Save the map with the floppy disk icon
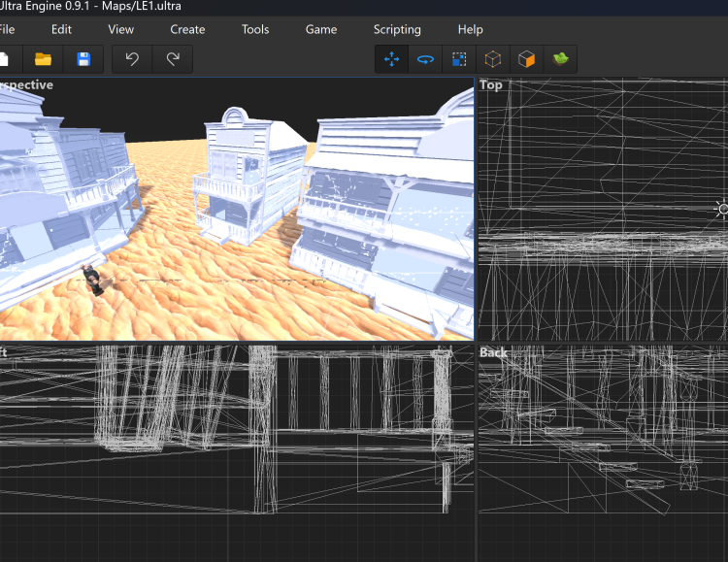Screen dimensions: 728x562 click(x=83, y=59)
